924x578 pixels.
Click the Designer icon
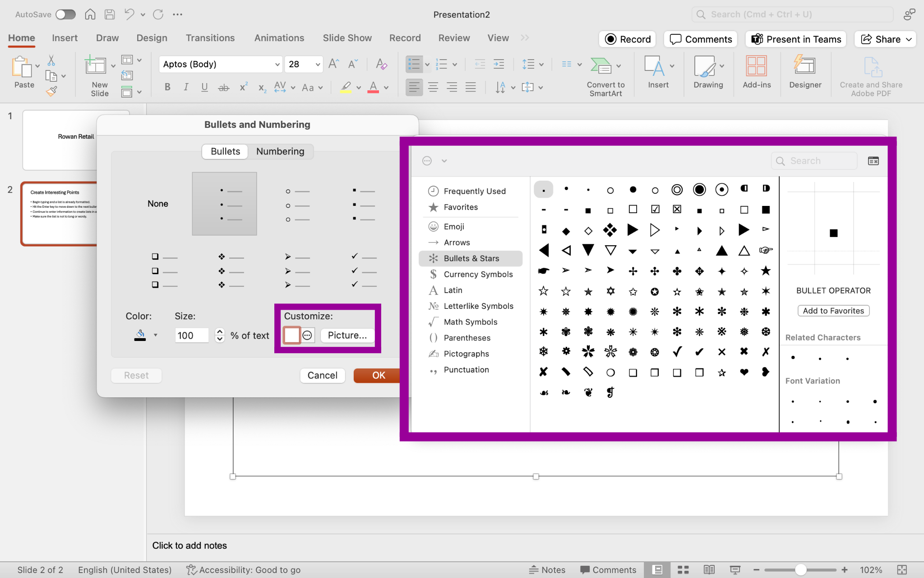(804, 65)
